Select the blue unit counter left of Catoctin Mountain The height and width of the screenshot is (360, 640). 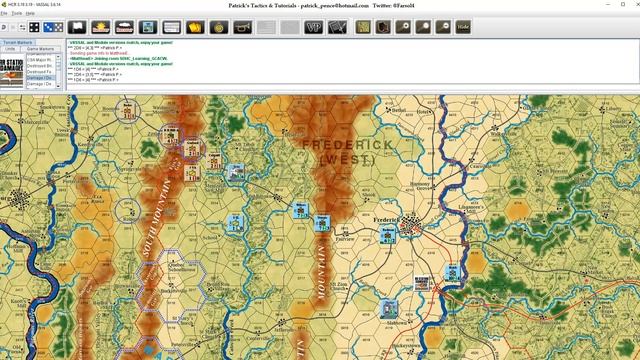(x=301, y=210)
